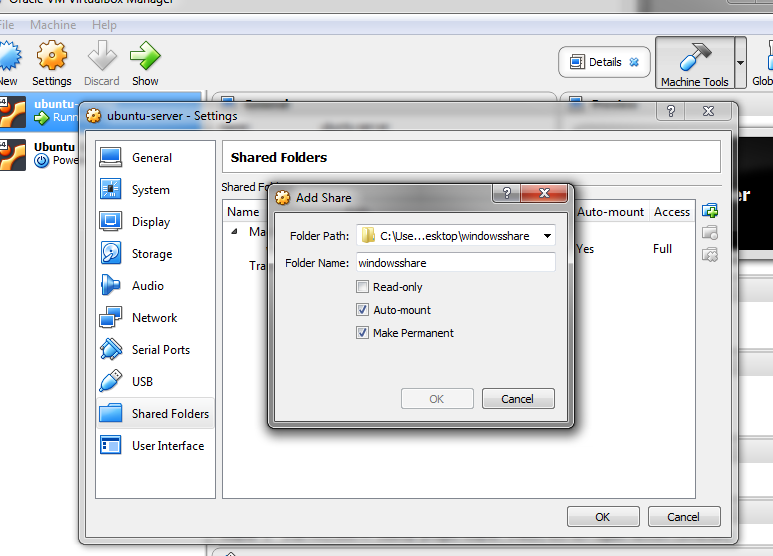Click the Add new shared folder icon
773x556 pixels.
click(x=710, y=211)
